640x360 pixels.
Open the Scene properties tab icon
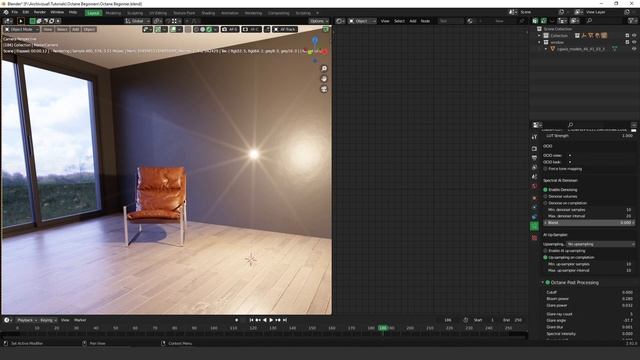(534, 177)
